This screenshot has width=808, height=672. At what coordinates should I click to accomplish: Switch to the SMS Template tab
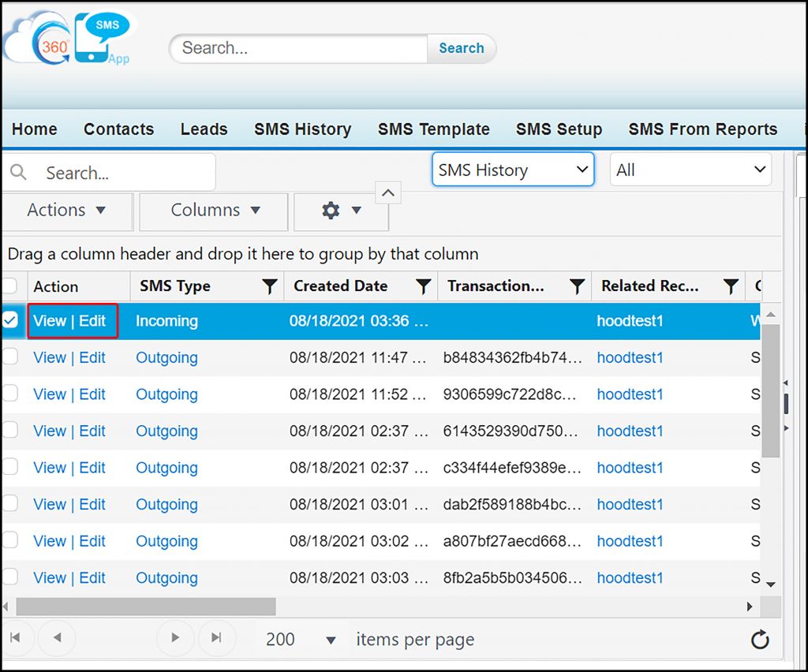click(x=433, y=129)
